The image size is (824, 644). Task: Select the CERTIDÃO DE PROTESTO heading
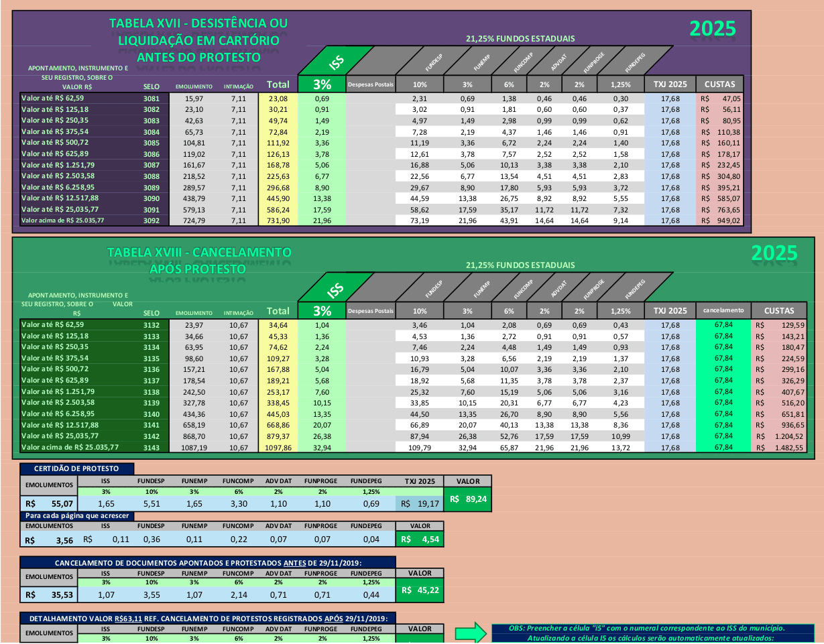click(x=77, y=468)
